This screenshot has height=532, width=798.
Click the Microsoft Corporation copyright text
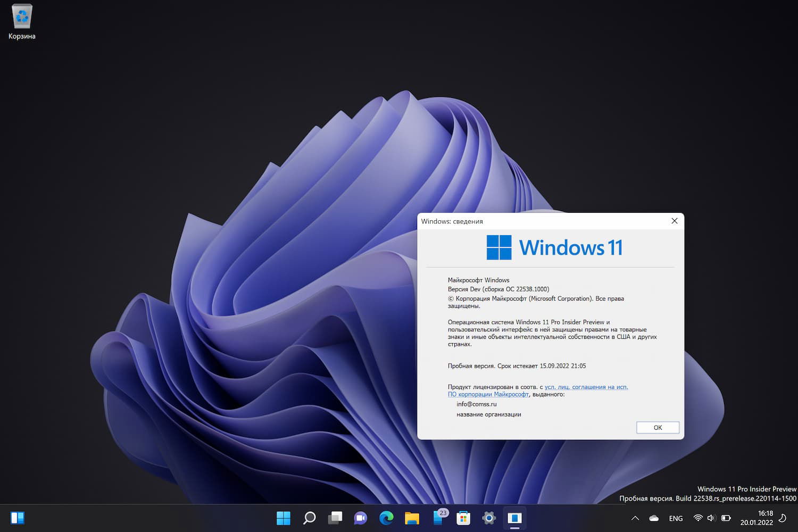coord(536,302)
